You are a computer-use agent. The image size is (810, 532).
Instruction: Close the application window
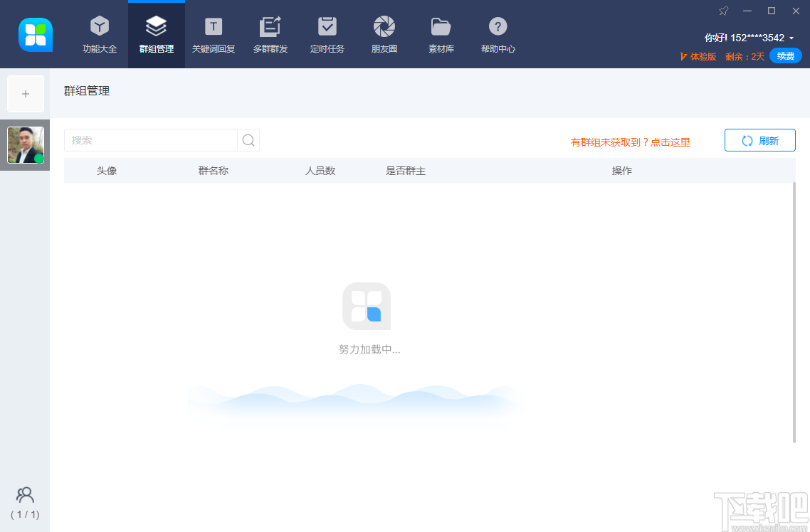796,11
